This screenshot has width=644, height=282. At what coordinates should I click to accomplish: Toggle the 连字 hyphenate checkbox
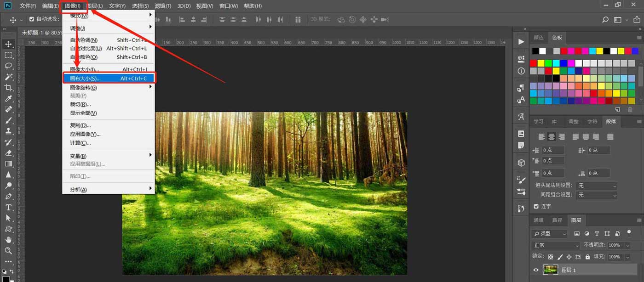[x=536, y=207]
